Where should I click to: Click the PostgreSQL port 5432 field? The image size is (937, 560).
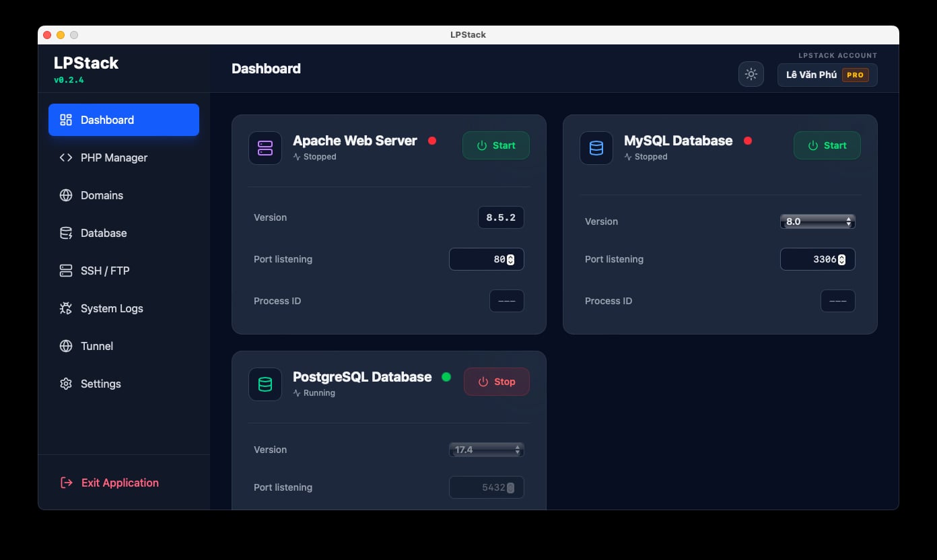click(487, 487)
